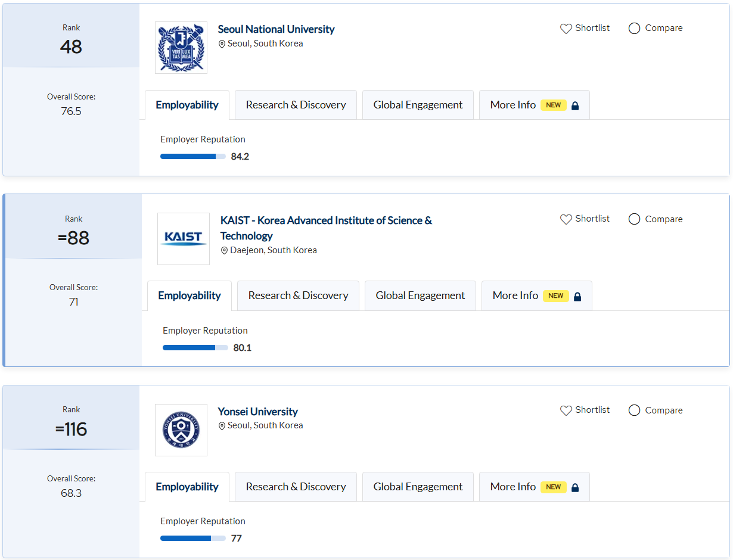Click the Shortlist label for KAIST

pos(592,219)
